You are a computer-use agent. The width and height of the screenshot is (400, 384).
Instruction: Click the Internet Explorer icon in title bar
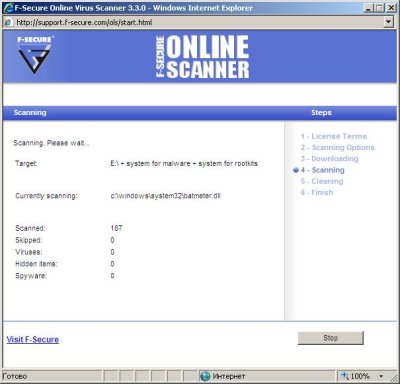(8, 8)
